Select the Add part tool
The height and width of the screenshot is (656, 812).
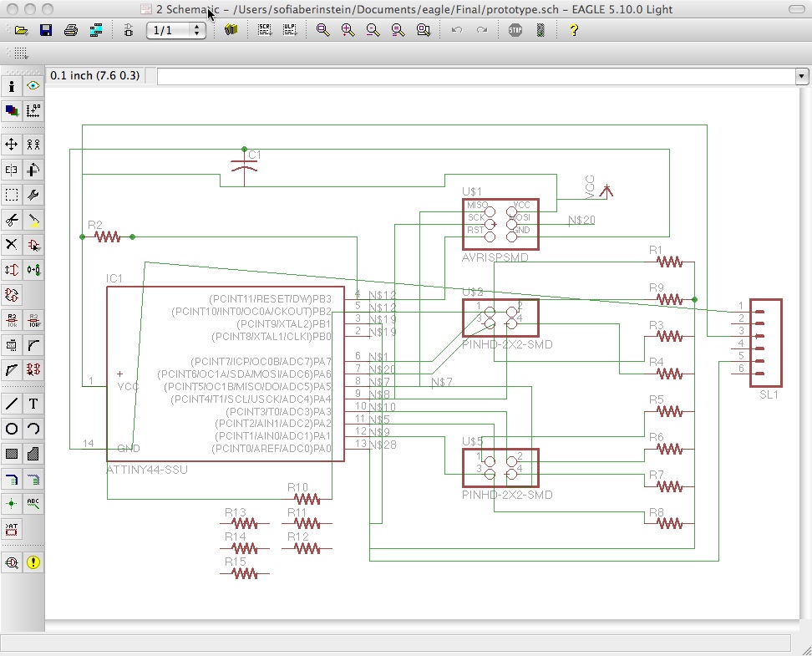33,245
